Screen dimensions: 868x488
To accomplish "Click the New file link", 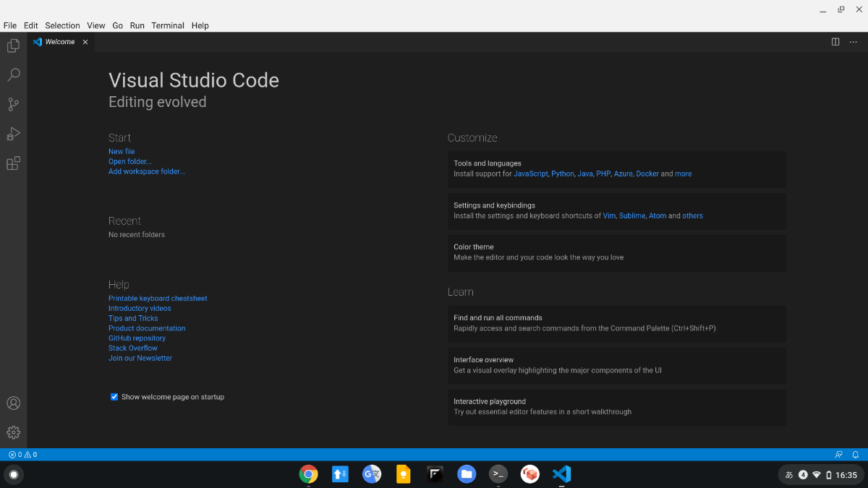I will pos(122,152).
